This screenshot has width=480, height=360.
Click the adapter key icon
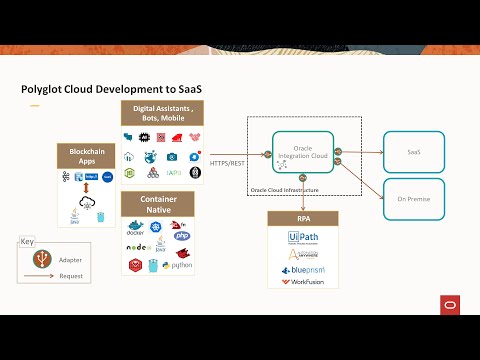tap(42, 259)
